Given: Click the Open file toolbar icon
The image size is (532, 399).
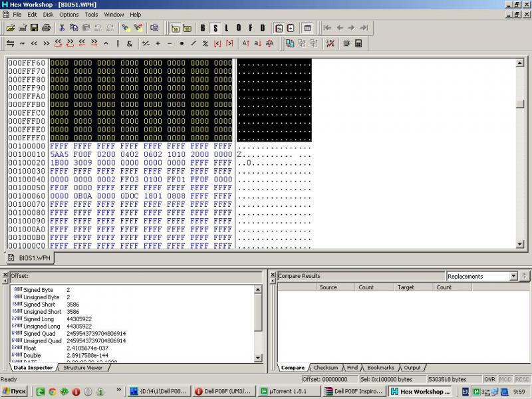Looking at the screenshot, I should pyautogui.click(x=11, y=28).
